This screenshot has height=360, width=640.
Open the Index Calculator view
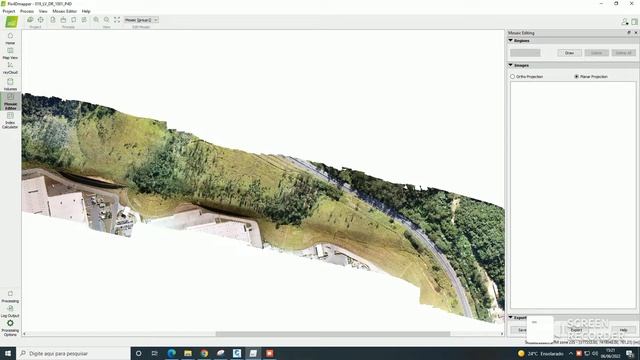[10, 120]
